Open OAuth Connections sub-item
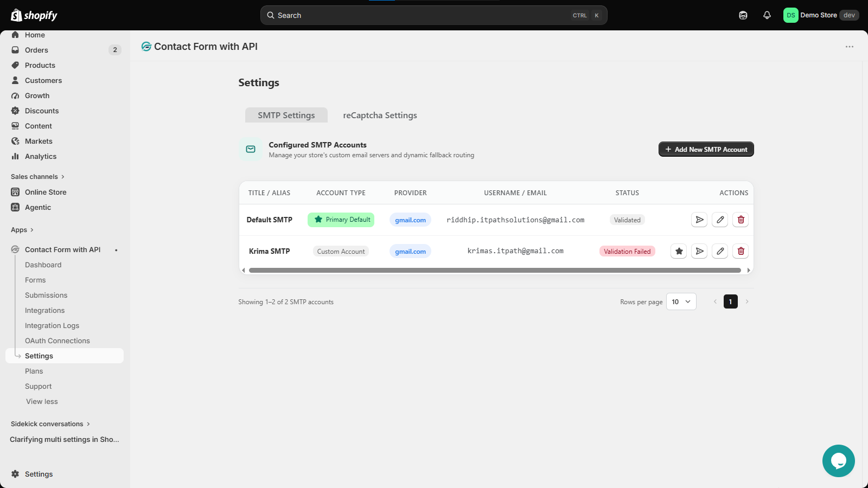The width and height of the screenshot is (868, 488). pyautogui.click(x=58, y=341)
